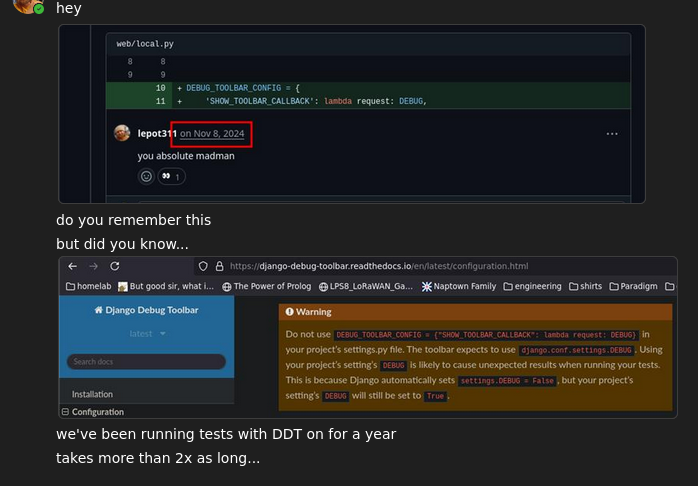Select the SHOW_TOOLBAR_CALLBACK line 11 code
The width and height of the screenshot is (698, 486).
(x=316, y=101)
